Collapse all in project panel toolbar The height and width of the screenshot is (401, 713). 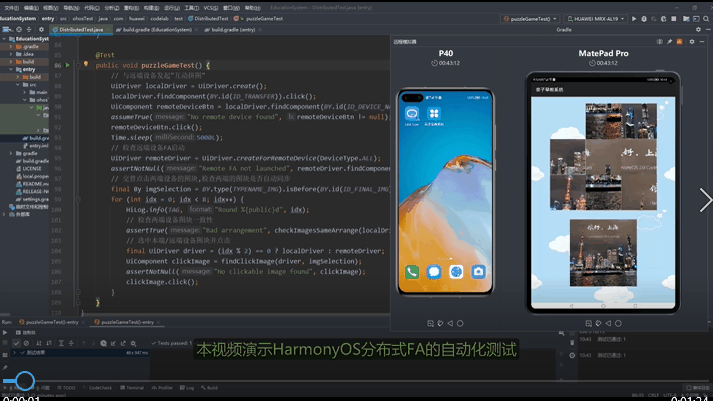tap(29, 30)
